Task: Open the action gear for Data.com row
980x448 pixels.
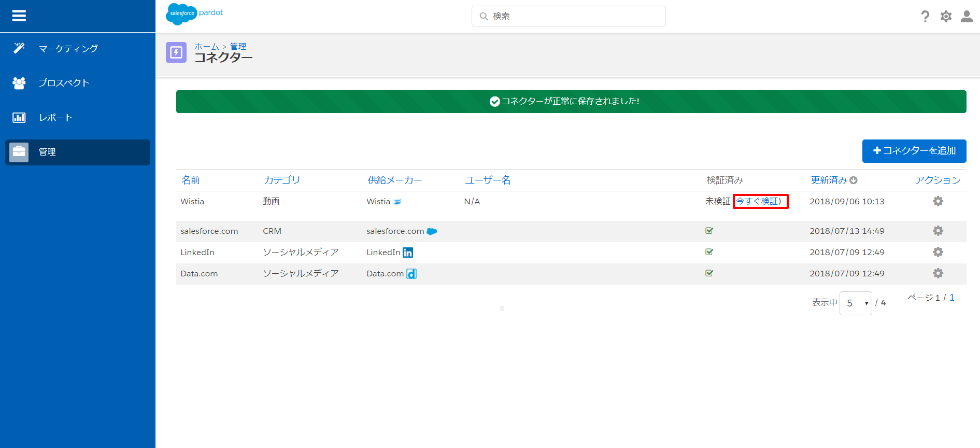Action: pos(938,273)
